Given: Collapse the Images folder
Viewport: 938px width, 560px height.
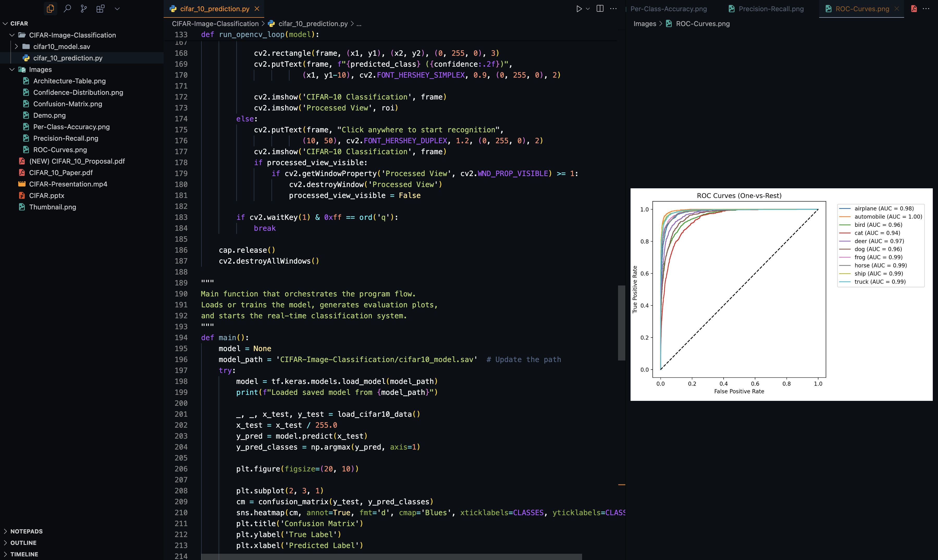Looking at the screenshot, I should click(12, 70).
